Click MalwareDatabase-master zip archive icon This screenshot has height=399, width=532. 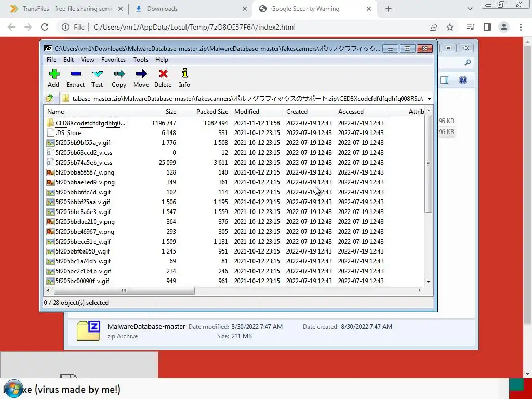pyautogui.click(x=88, y=331)
